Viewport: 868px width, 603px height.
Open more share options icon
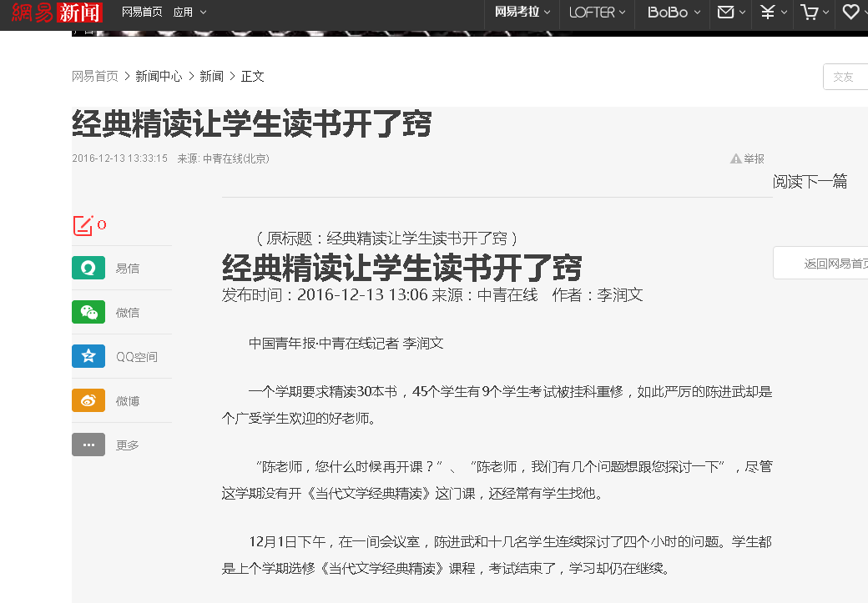pyautogui.click(x=88, y=445)
